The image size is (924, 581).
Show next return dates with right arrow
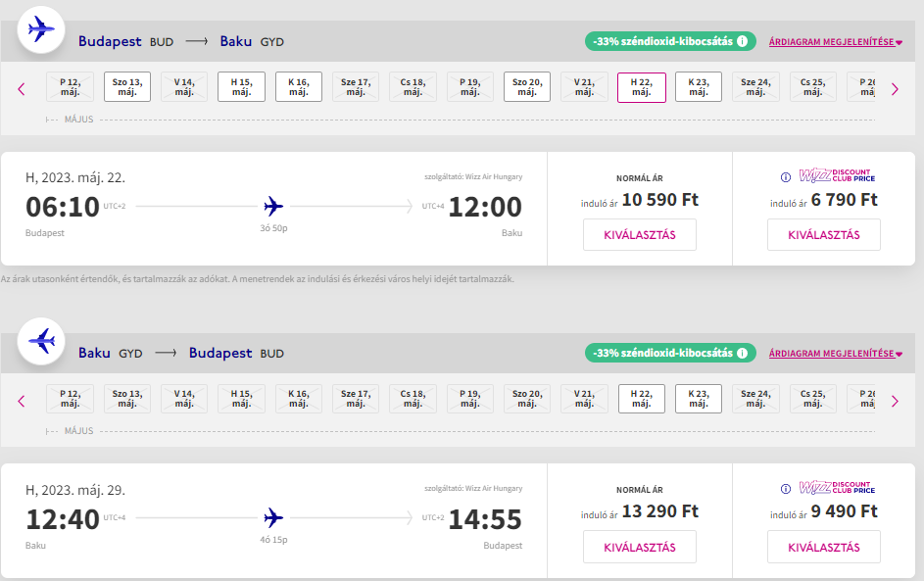(x=895, y=402)
